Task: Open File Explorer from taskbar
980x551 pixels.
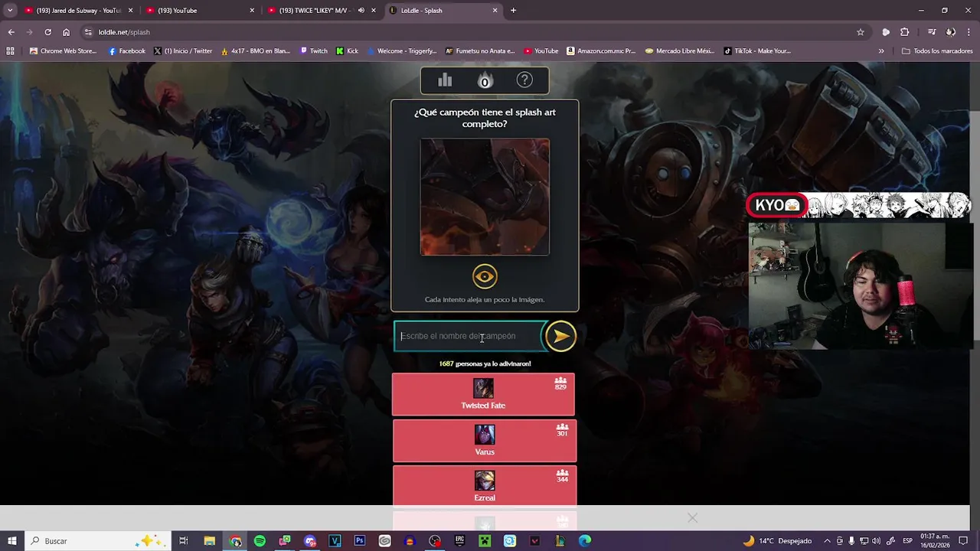Action: [209, 541]
